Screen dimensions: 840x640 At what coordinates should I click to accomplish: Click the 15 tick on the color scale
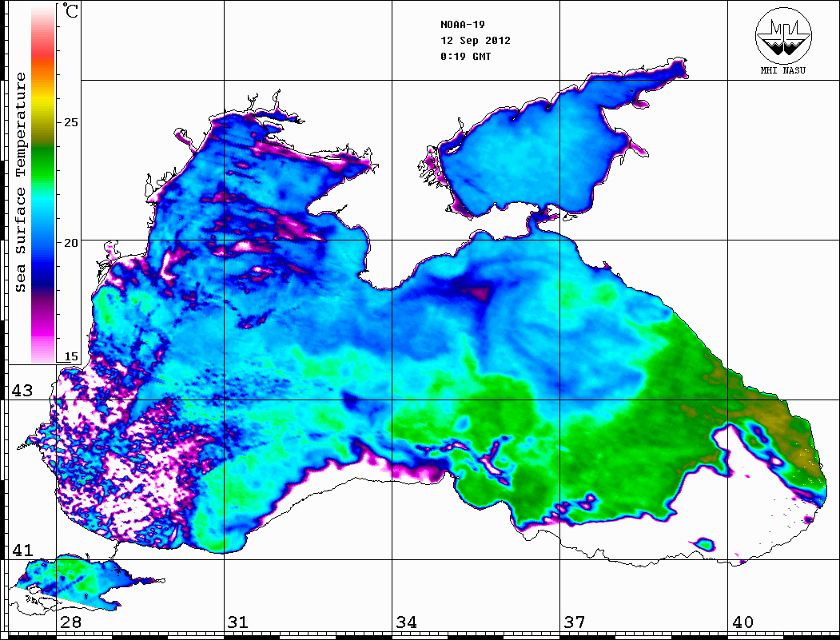pos(70,356)
